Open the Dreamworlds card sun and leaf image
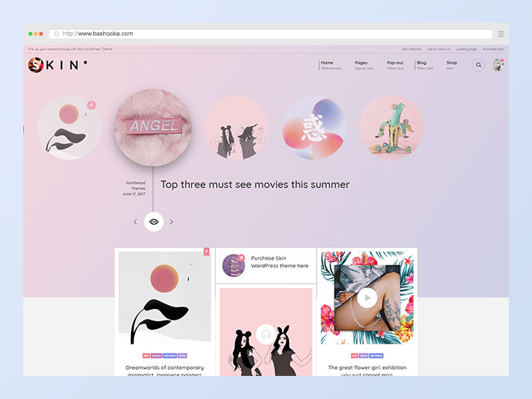532x399 pixels. [164, 297]
